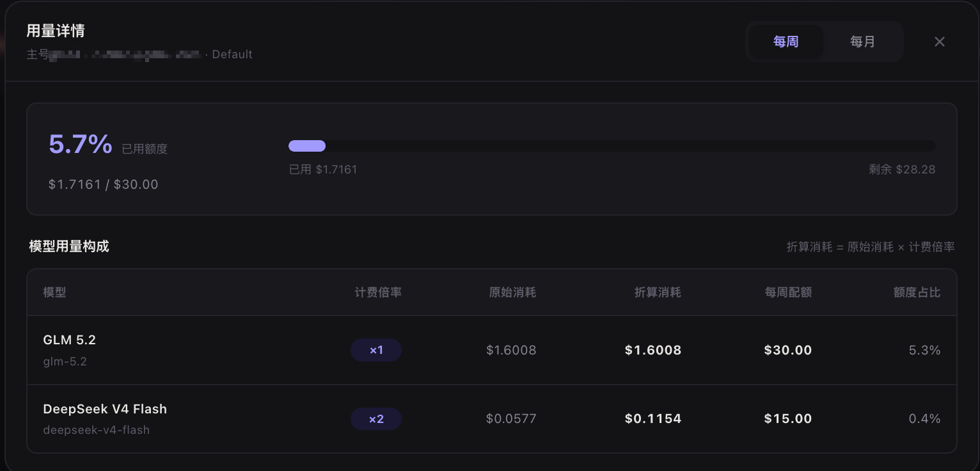Viewport: 980px width, 471px height.
Task: Click the 原始消耗 column header
Action: pyautogui.click(x=512, y=292)
